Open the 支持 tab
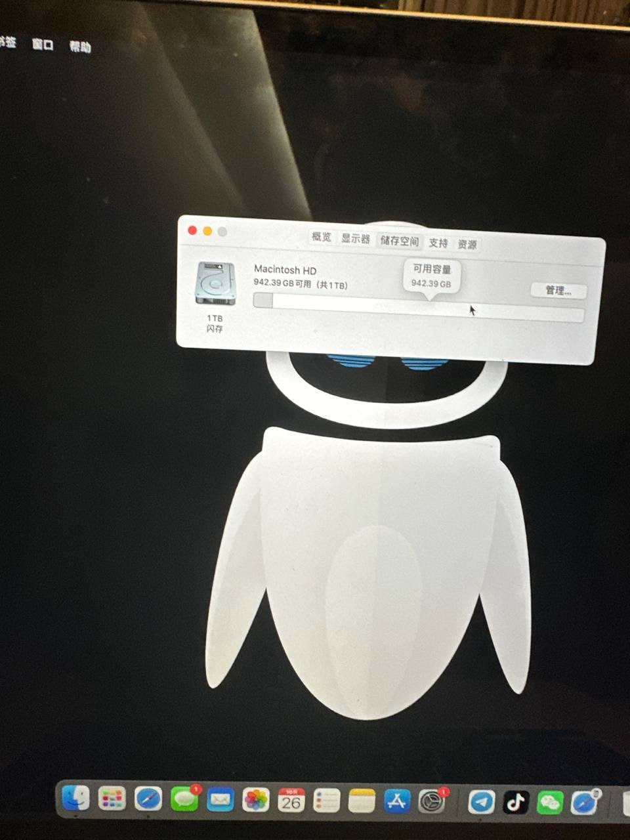Viewport: 630px width, 840px height. 438,243
